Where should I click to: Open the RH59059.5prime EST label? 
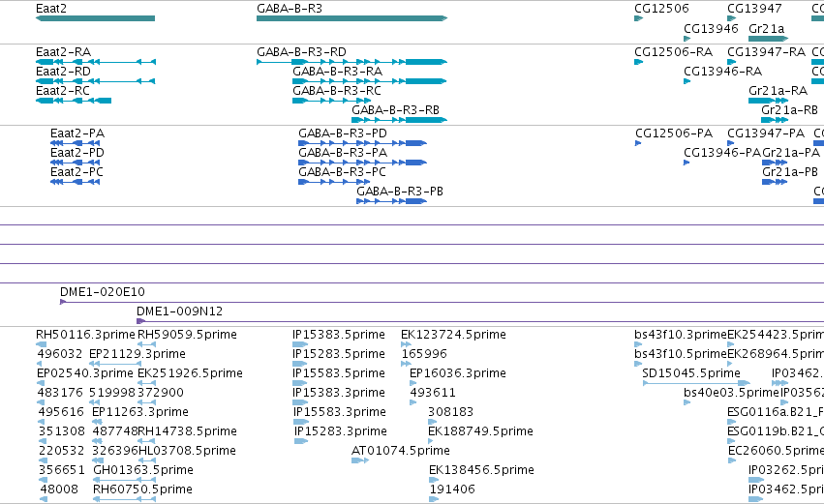point(187,335)
